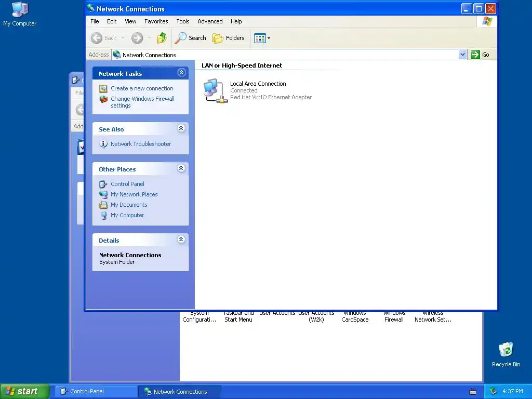Open My Documents link
Viewport: 532px width, 399px height.
129,205
